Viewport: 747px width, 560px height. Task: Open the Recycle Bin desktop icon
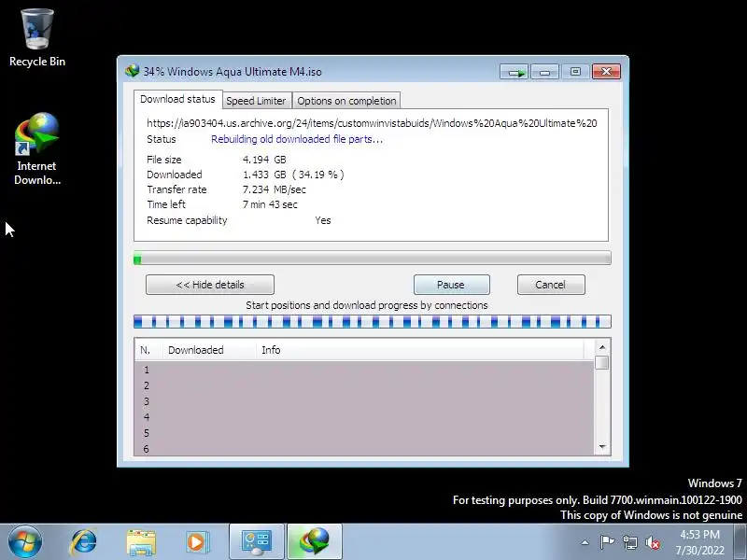37,38
